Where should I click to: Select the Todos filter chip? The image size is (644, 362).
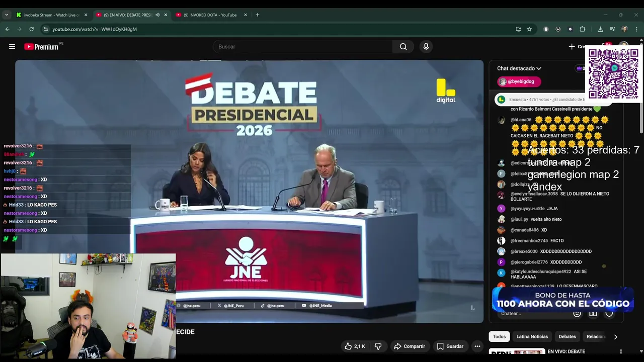click(x=499, y=337)
